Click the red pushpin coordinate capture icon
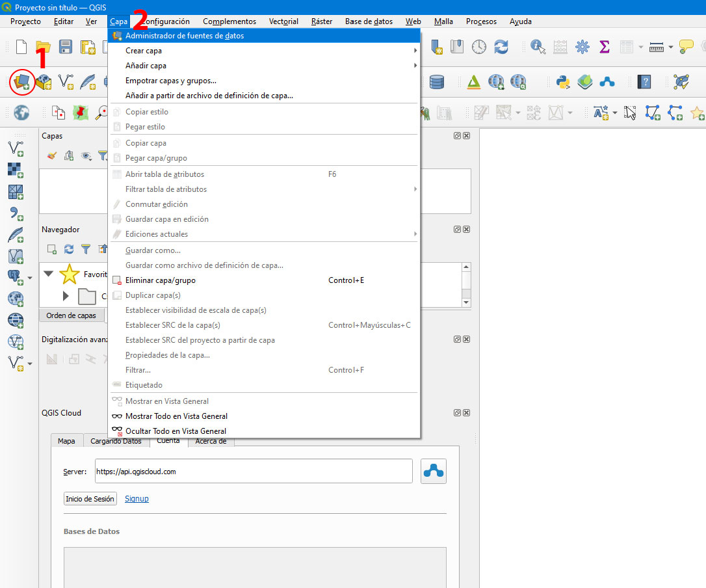The image size is (706, 588). [x=81, y=113]
